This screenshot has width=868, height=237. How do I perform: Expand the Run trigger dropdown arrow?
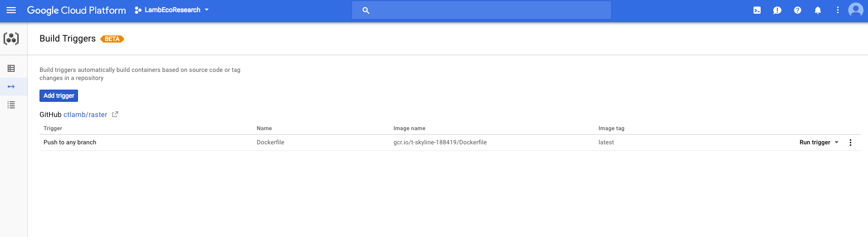pyautogui.click(x=837, y=142)
